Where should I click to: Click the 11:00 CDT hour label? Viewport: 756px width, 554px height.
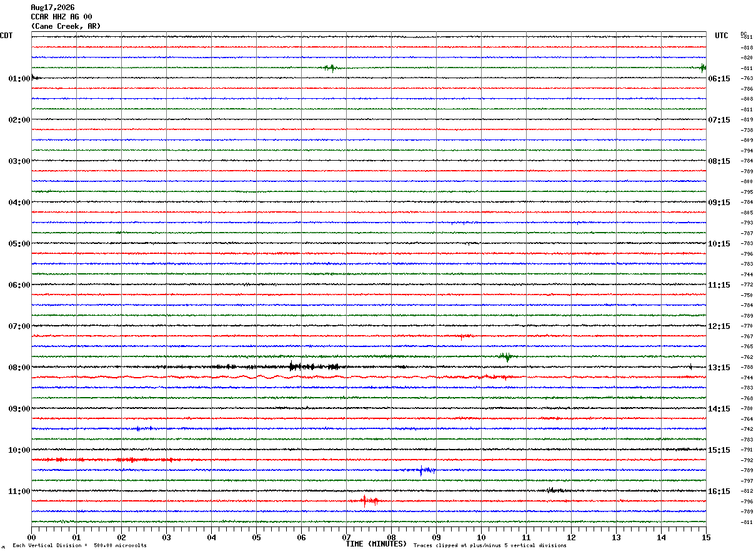19,491
